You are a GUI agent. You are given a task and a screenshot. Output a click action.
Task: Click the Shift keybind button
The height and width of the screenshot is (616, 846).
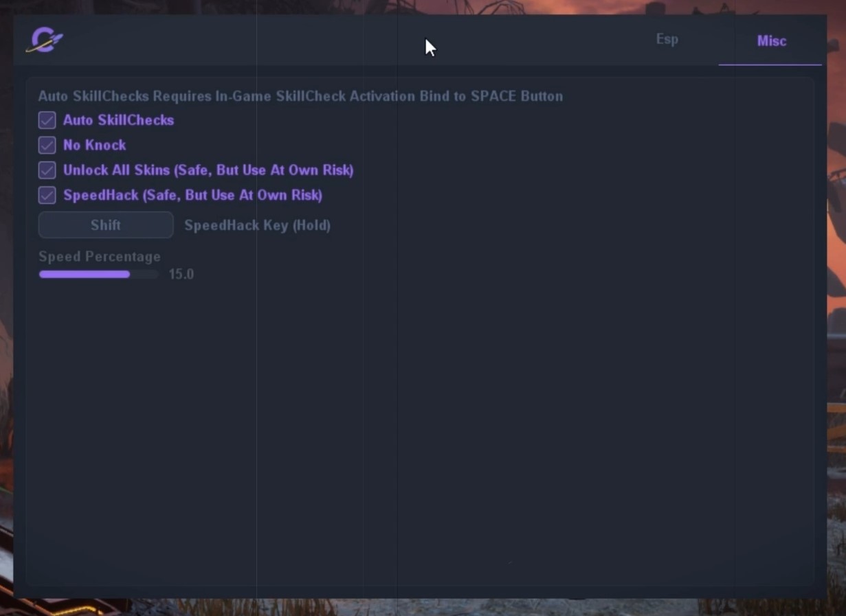click(x=106, y=225)
